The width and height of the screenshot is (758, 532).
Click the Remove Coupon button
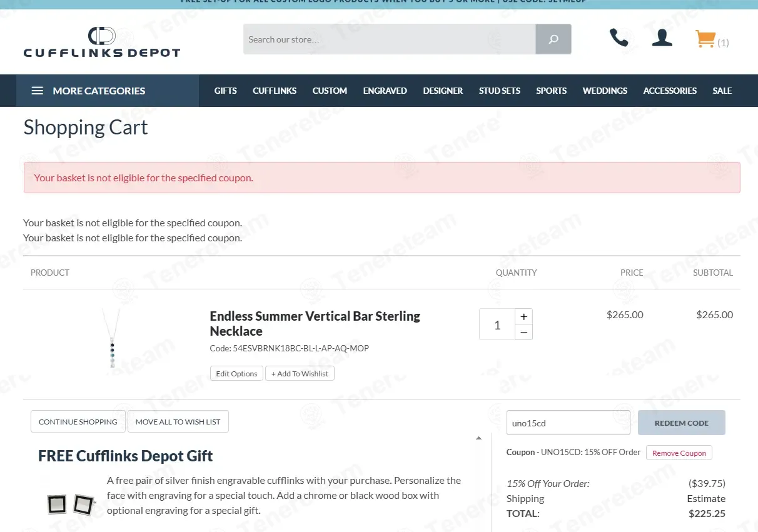pyautogui.click(x=679, y=453)
